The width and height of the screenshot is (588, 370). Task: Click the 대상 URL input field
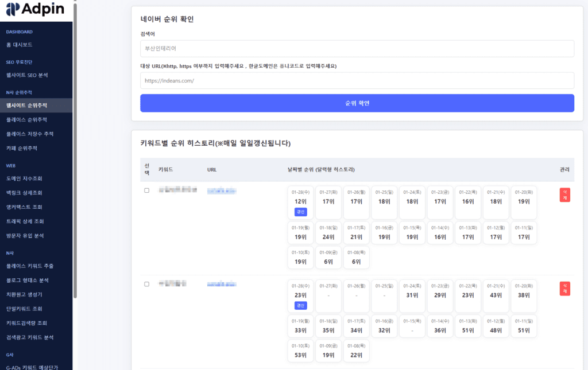[x=357, y=81]
